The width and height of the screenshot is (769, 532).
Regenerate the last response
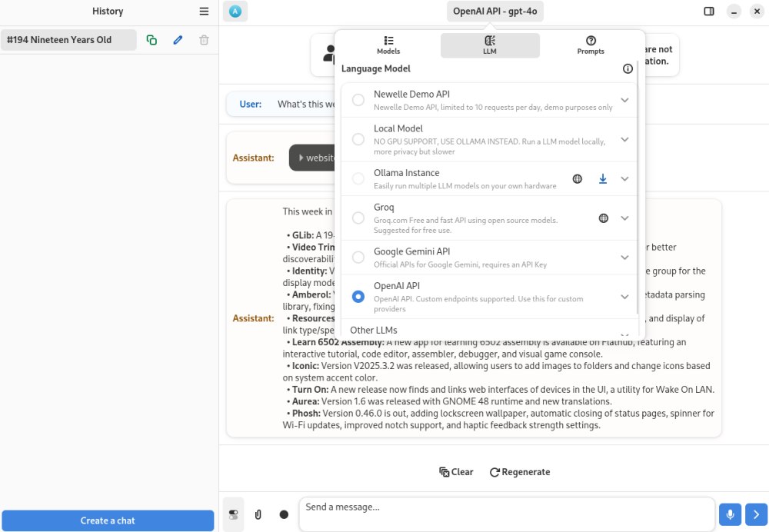point(520,472)
